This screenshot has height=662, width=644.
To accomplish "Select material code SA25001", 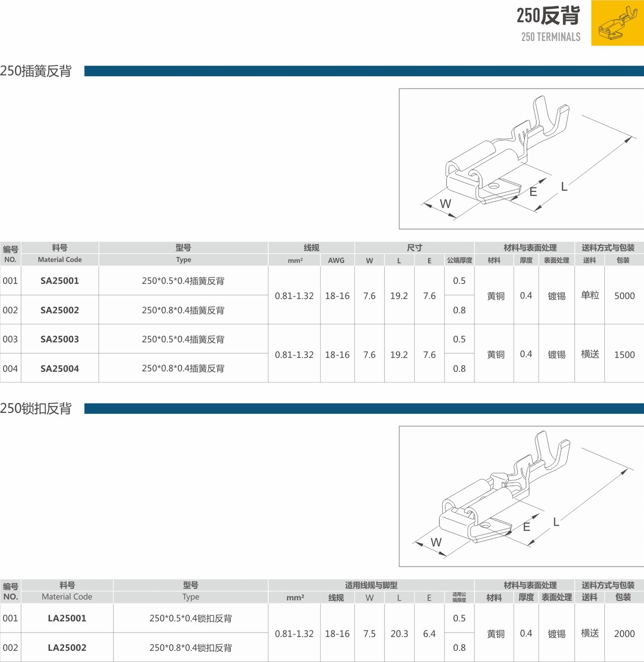I will (60, 281).
